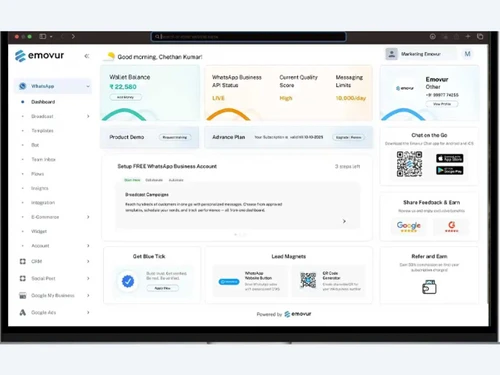The image size is (500, 375).
Task: Click the Upgrade / Renew button
Action: [349, 137]
